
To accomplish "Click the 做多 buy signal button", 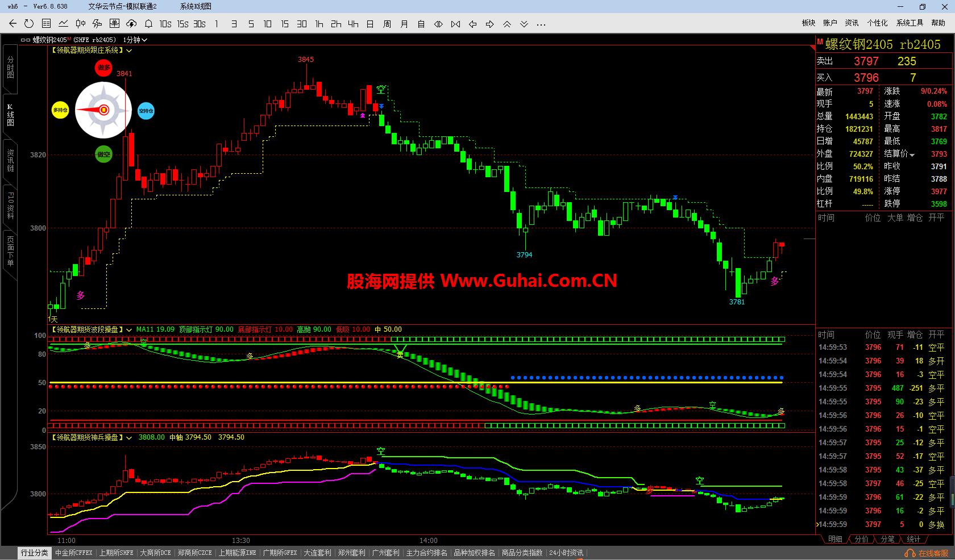I will pos(103,67).
